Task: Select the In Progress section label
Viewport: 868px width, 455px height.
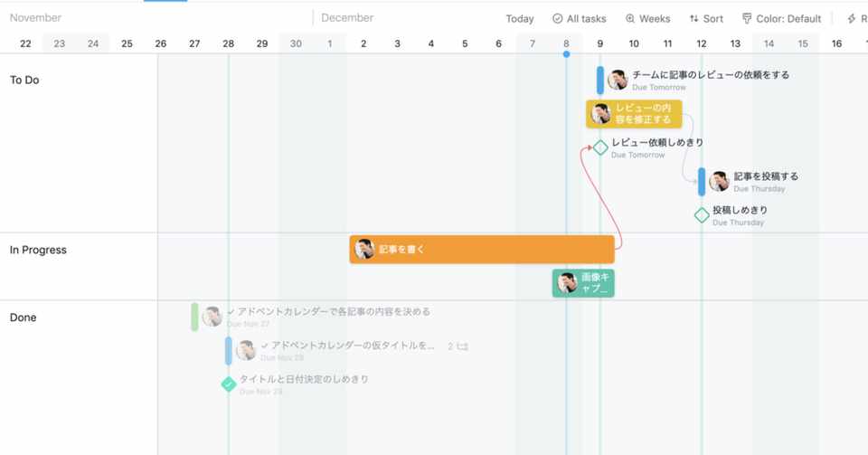Action: click(38, 251)
